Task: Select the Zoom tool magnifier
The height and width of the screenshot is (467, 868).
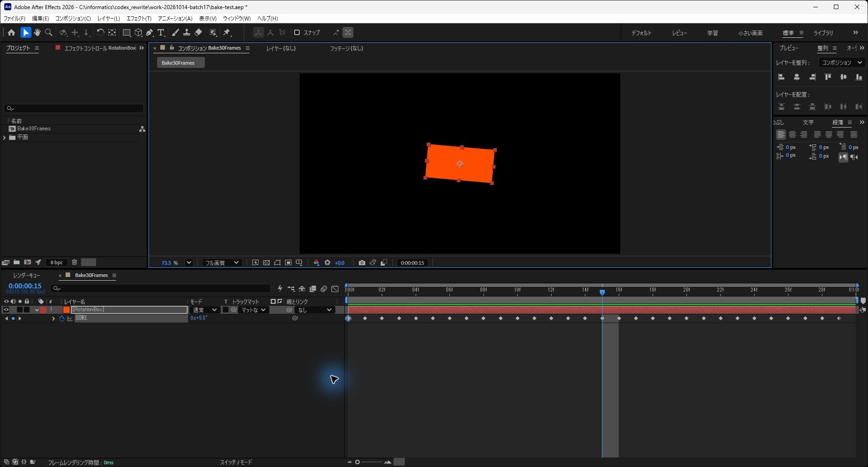Action: (x=49, y=32)
